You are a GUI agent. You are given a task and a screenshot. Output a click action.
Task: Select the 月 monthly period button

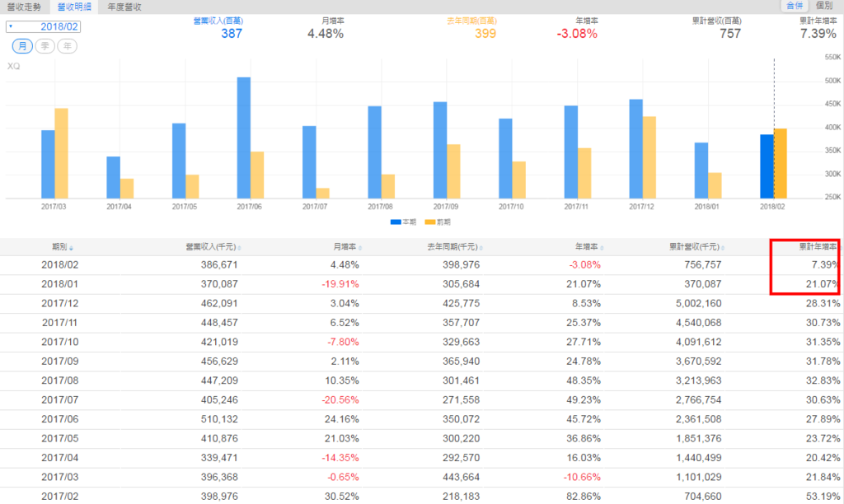pos(22,46)
